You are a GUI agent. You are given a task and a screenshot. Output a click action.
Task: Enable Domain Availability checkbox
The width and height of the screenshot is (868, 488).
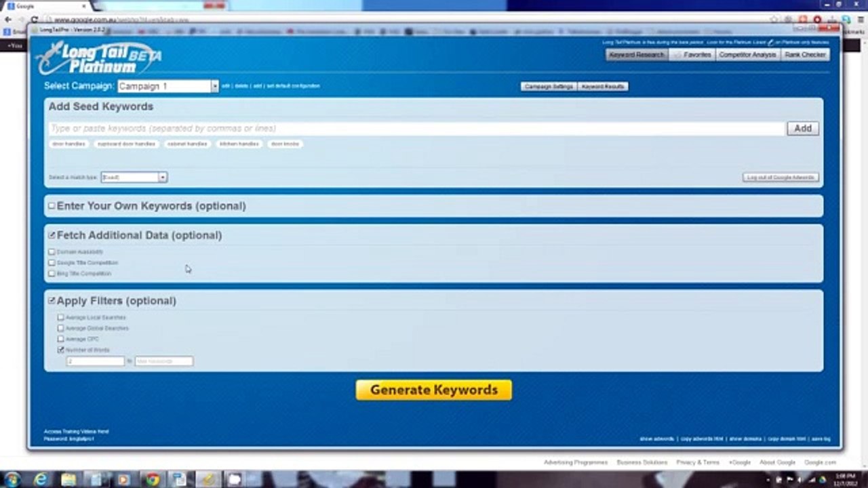(52, 252)
